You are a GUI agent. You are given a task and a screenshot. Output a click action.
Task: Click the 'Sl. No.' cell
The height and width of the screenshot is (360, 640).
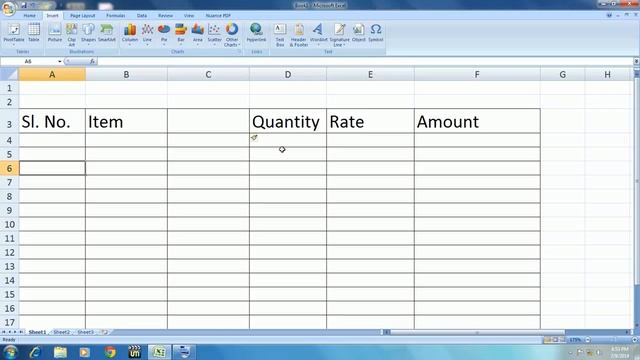tap(52, 121)
